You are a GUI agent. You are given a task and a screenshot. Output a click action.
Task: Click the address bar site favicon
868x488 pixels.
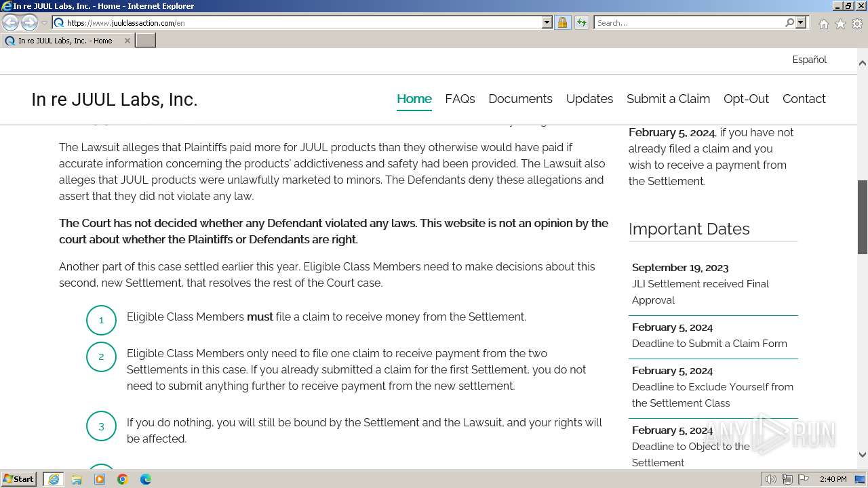(x=59, y=22)
